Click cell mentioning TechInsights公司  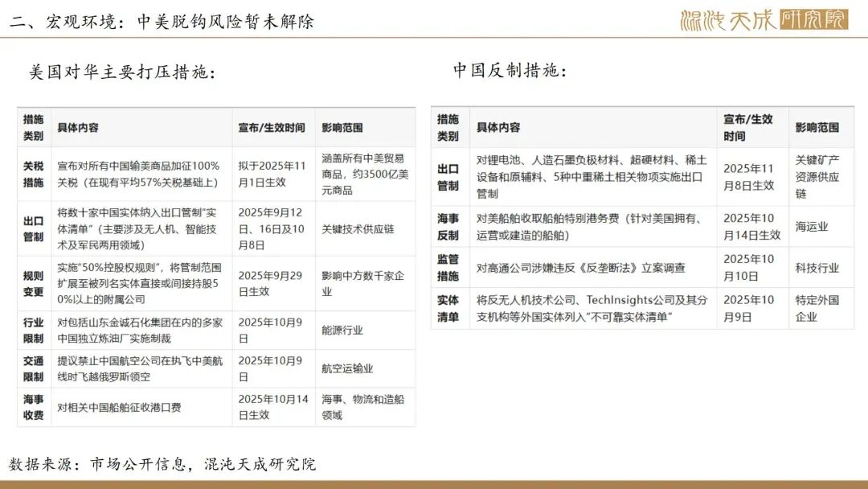593,309
